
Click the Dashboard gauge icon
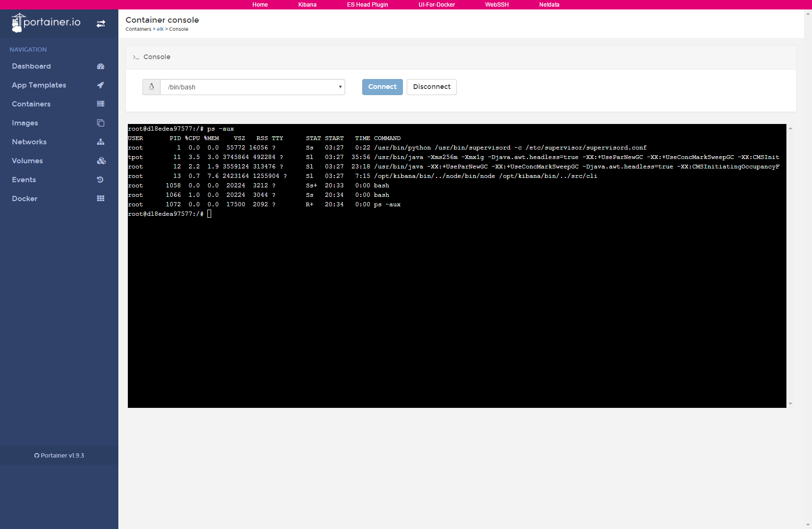(x=100, y=66)
